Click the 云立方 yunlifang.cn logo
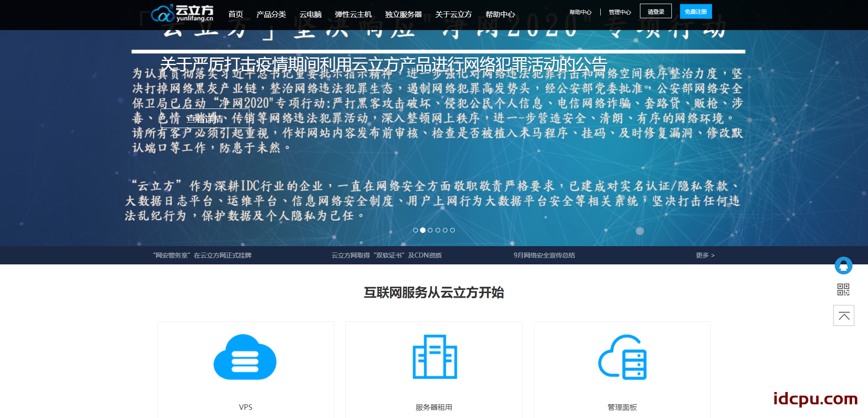Screen dimensions: 868x418 (x=182, y=13)
